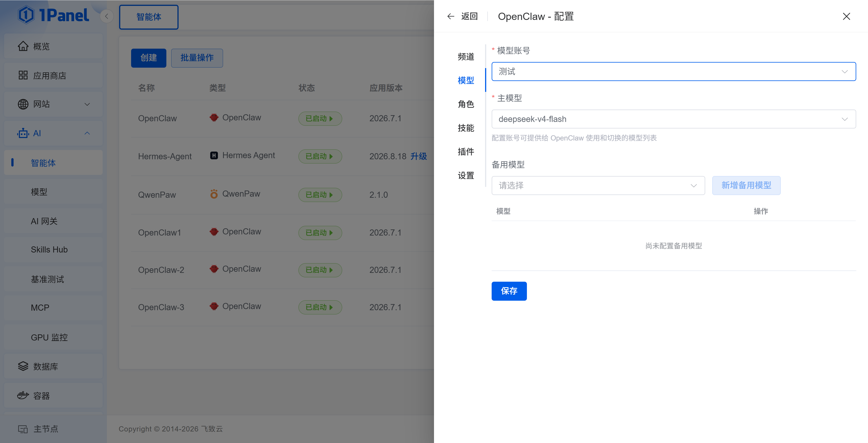Click the 已启动 status tag for OpenClaw1
The height and width of the screenshot is (443, 868).
click(320, 233)
